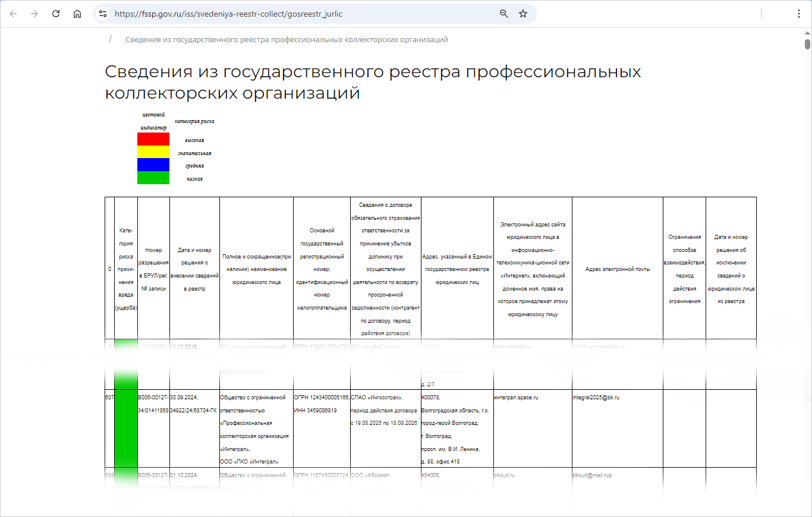The image size is (812, 517).
Task: Click the integral2025@bk.ru email address
Action: pyautogui.click(x=596, y=397)
